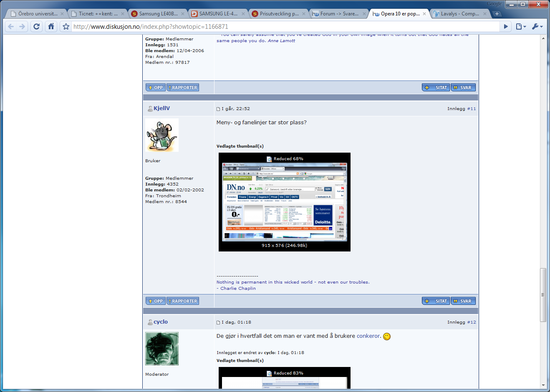Open the DN.no attached screenshot thumbnail
Screen dimensions: 550x392
(x=284, y=202)
